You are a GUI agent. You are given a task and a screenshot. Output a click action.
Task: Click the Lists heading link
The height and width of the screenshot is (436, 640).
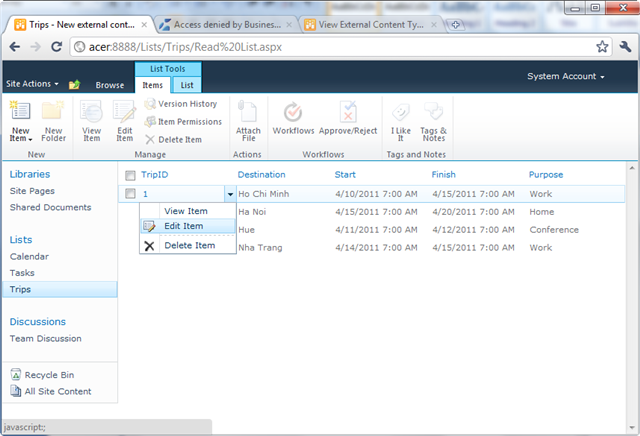(x=21, y=240)
